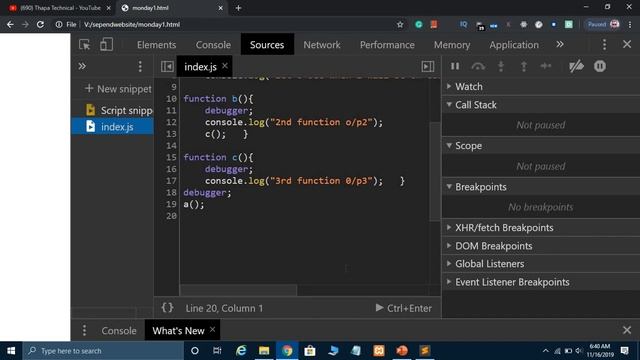
Task: Click the horizontal scrollbar under code editor
Action: (x=238, y=290)
